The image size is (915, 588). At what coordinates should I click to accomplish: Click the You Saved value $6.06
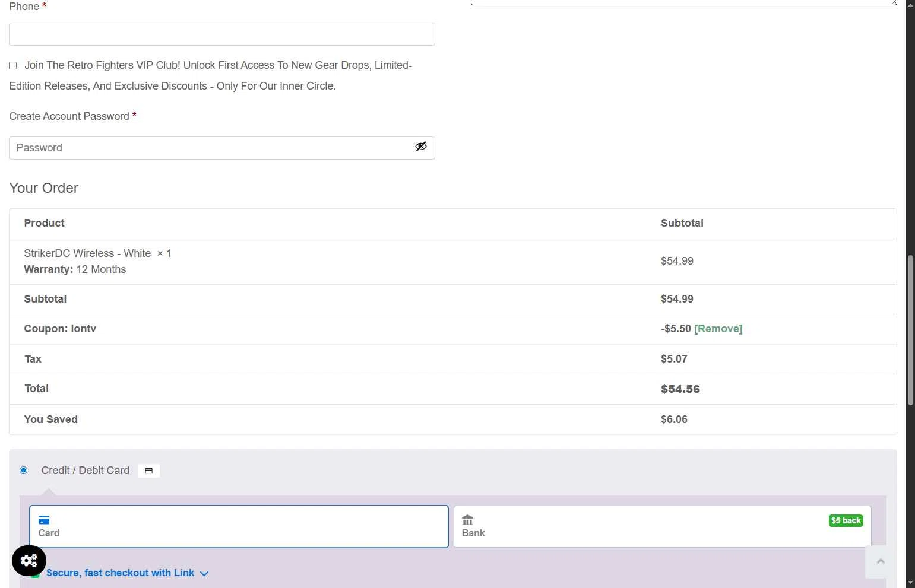coord(674,419)
